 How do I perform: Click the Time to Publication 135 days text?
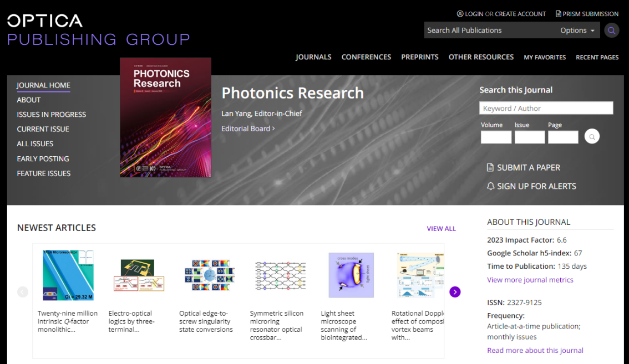tap(537, 266)
